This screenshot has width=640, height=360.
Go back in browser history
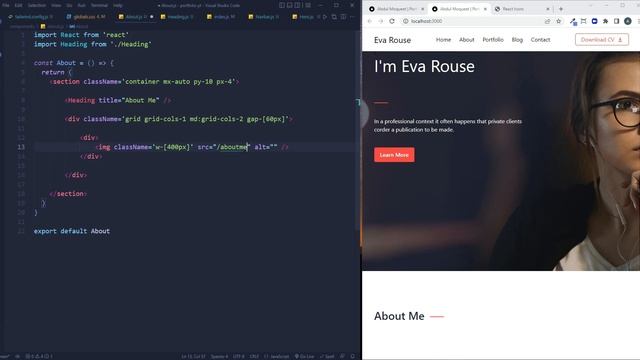[370, 21]
